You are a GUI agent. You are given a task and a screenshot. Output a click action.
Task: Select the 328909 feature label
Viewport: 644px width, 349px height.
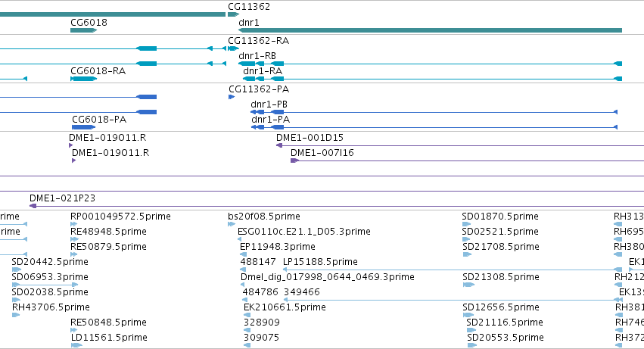pos(262,323)
